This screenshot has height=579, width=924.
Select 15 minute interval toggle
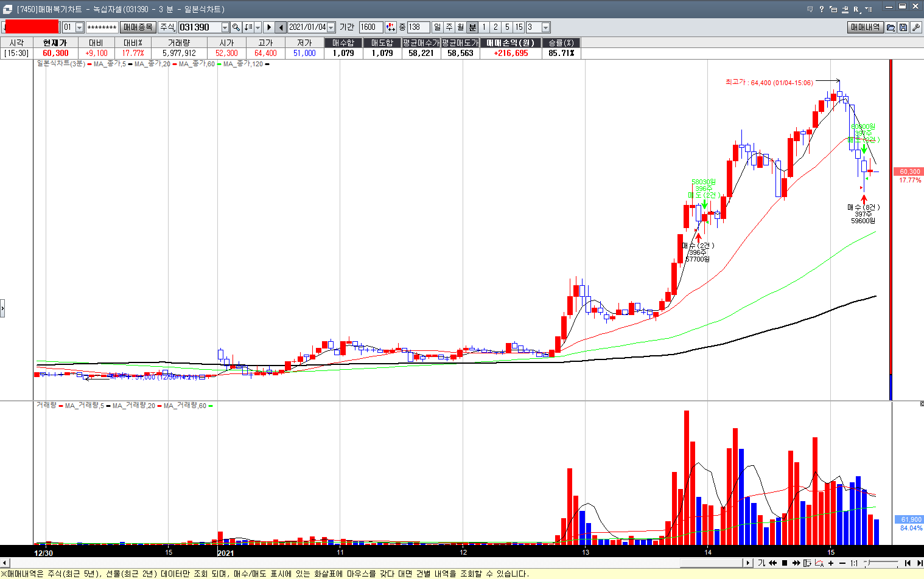click(519, 27)
